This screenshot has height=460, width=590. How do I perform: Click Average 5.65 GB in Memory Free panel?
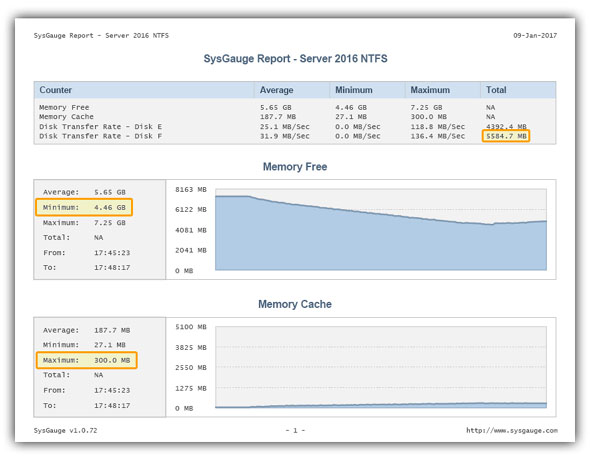84,192
